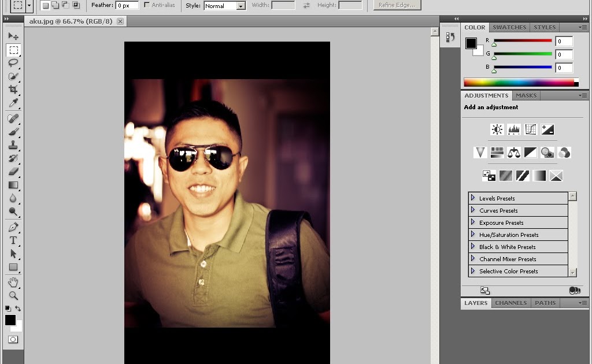Screen dimensions: 592x364
Task: Add a Gradient Map adjustment
Action: pyautogui.click(x=539, y=176)
